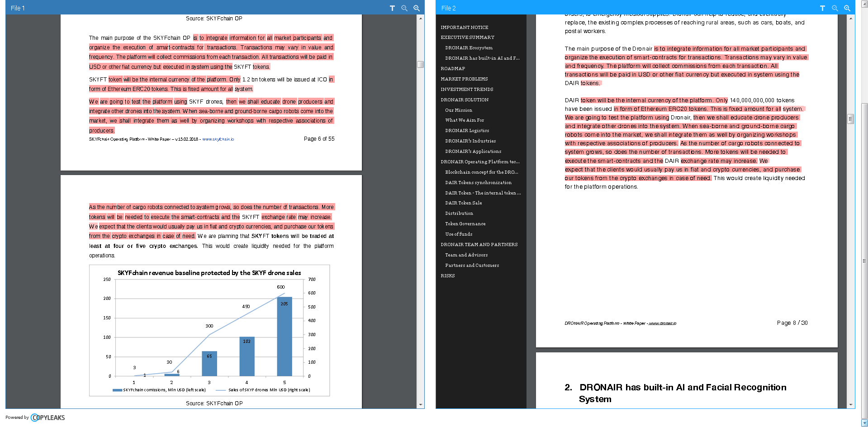Viewport: 868px width, 427px height.
Task: Click highlighted text 'As the number of cargo robots'
Action: (126, 207)
